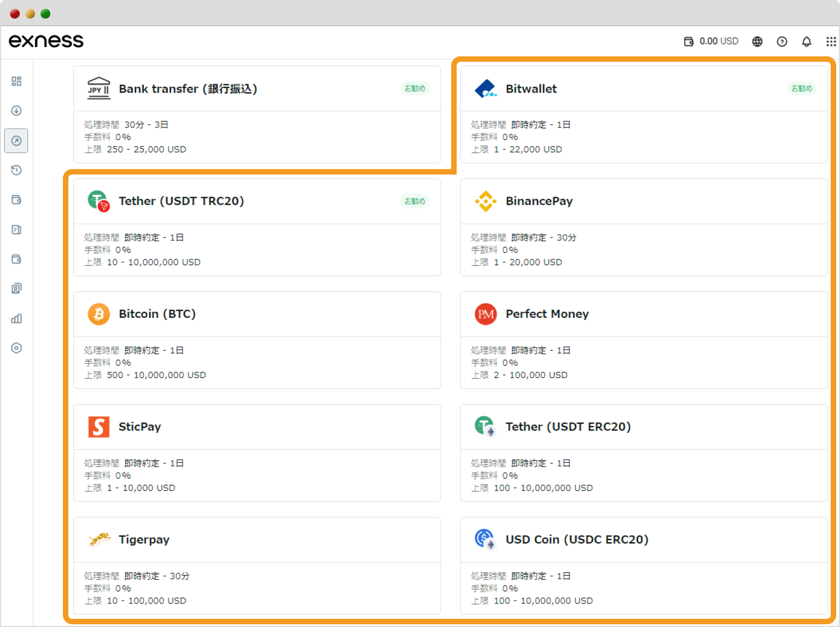Select Tether (USDT ERC20) title

coord(568,427)
